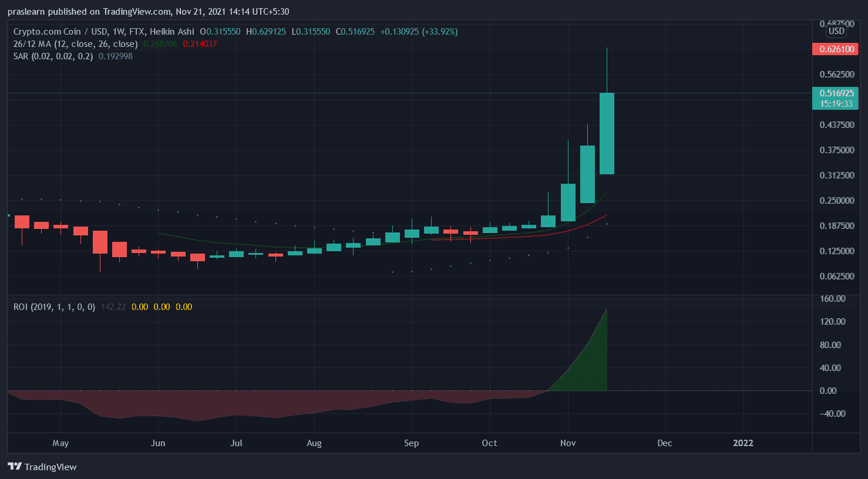Click the SAR value 0.192998

115,56
